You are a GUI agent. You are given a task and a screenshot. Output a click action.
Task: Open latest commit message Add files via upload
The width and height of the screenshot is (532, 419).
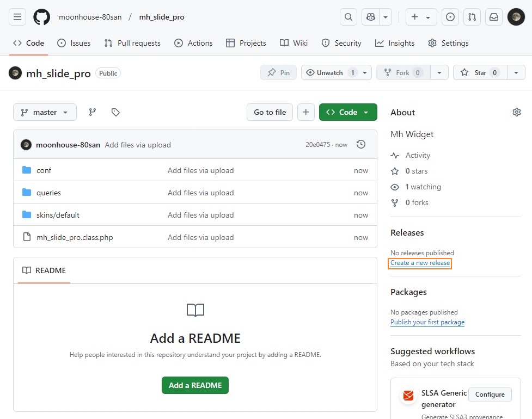138,145
